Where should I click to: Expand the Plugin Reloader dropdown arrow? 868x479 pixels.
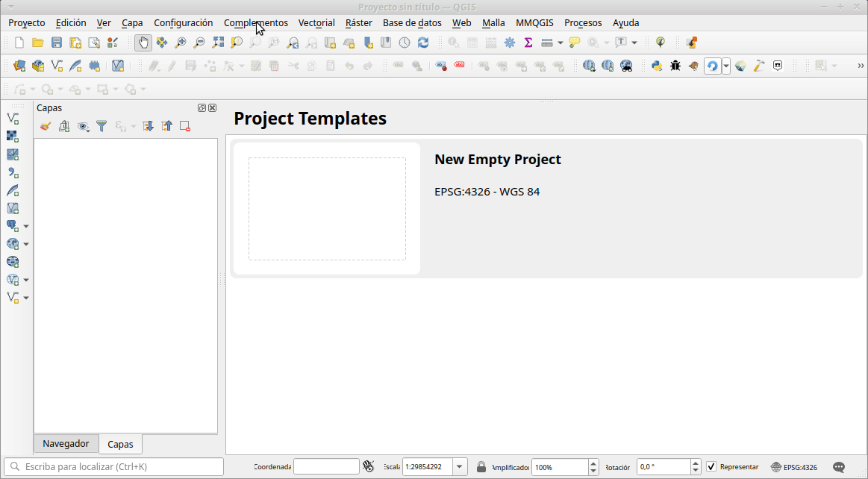pyautogui.click(x=726, y=66)
